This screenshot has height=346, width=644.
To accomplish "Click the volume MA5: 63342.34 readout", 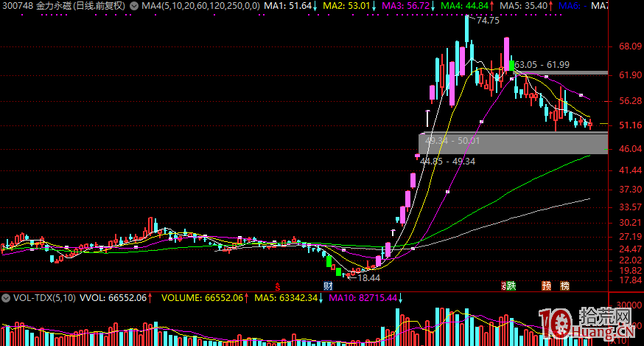I will pyautogui.click(x=286, y=298).
